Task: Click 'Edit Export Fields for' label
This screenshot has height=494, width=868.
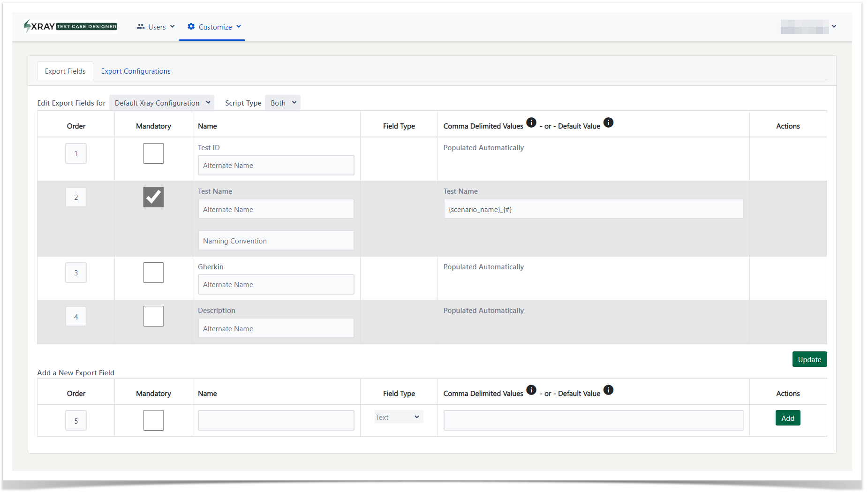Action: 71,103
